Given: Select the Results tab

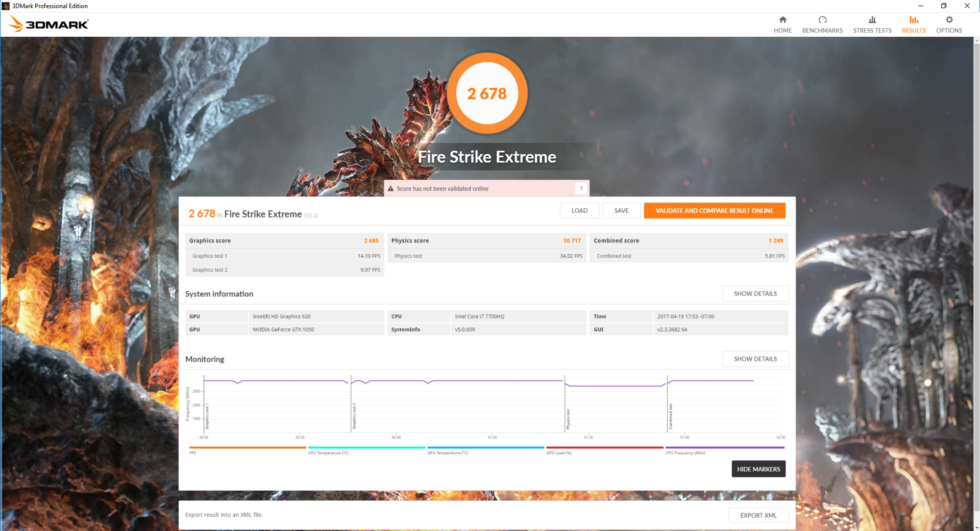Looking at the screenshot, I should 914,25.
